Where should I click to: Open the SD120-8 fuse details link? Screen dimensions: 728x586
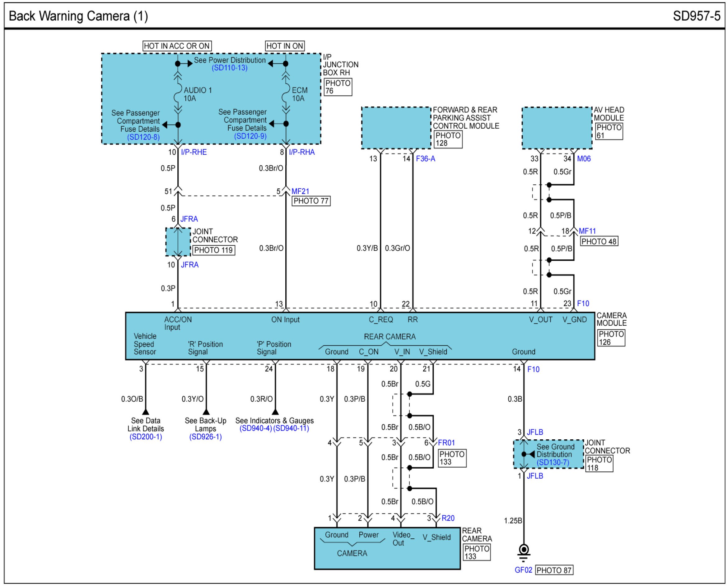143,137
